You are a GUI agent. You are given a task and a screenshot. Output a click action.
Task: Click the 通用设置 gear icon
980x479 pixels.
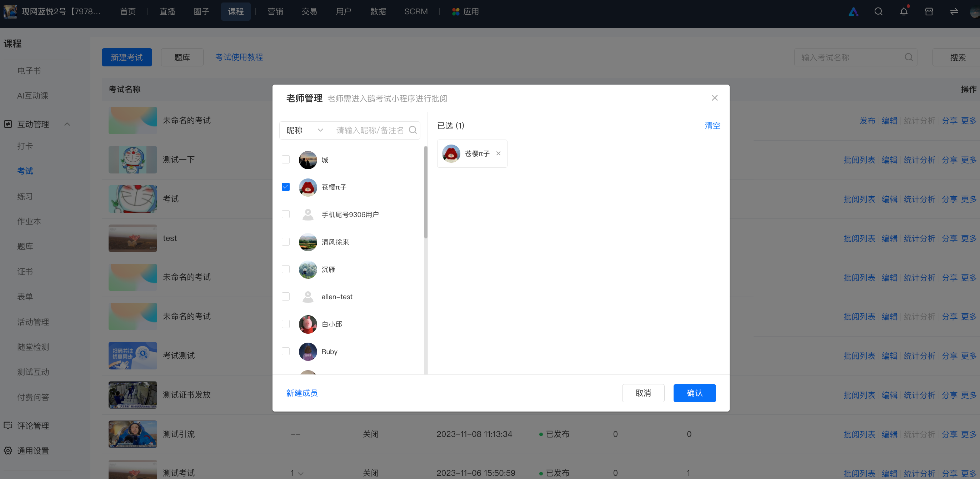pos(8,450)
